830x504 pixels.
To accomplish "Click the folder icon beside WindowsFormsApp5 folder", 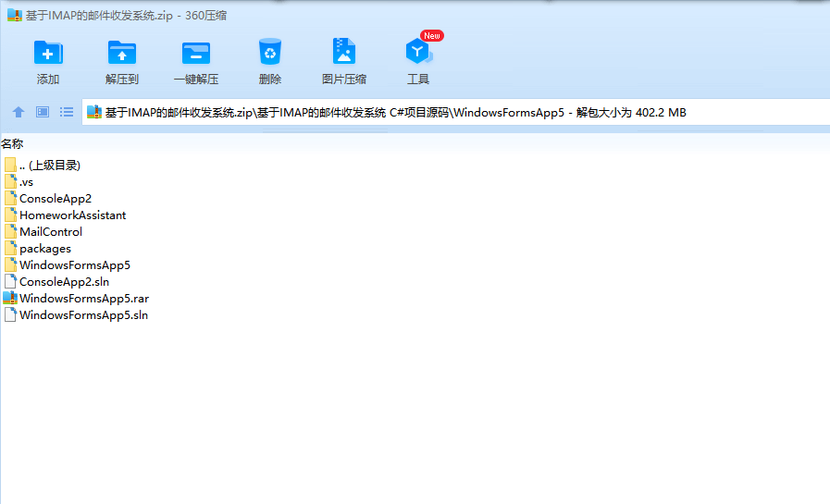I will 10,265.
